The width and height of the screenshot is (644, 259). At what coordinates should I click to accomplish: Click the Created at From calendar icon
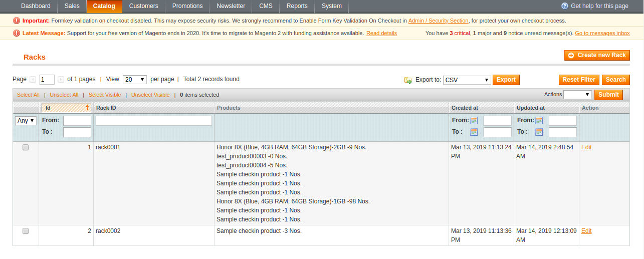pos(474,120)
